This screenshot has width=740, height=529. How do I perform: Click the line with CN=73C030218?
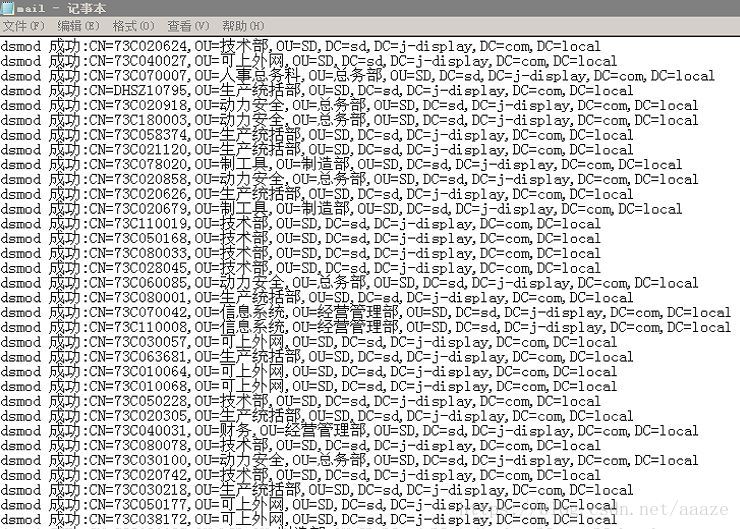(x=317, y=490)
